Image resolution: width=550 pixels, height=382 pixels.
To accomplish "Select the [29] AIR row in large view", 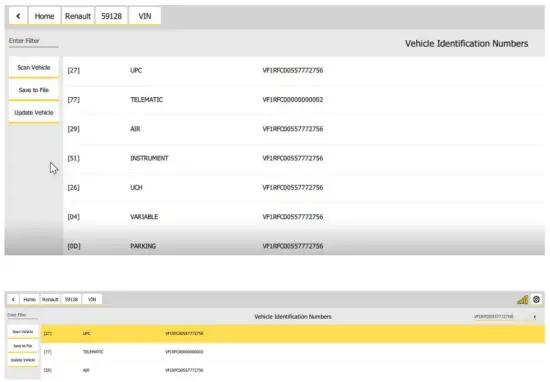I will point(304,129).
